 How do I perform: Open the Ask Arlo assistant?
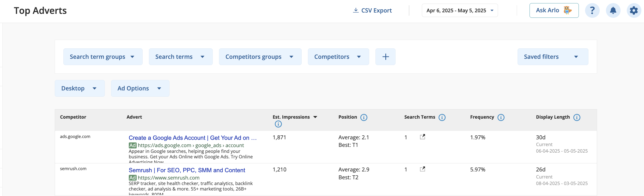(554, 10)
